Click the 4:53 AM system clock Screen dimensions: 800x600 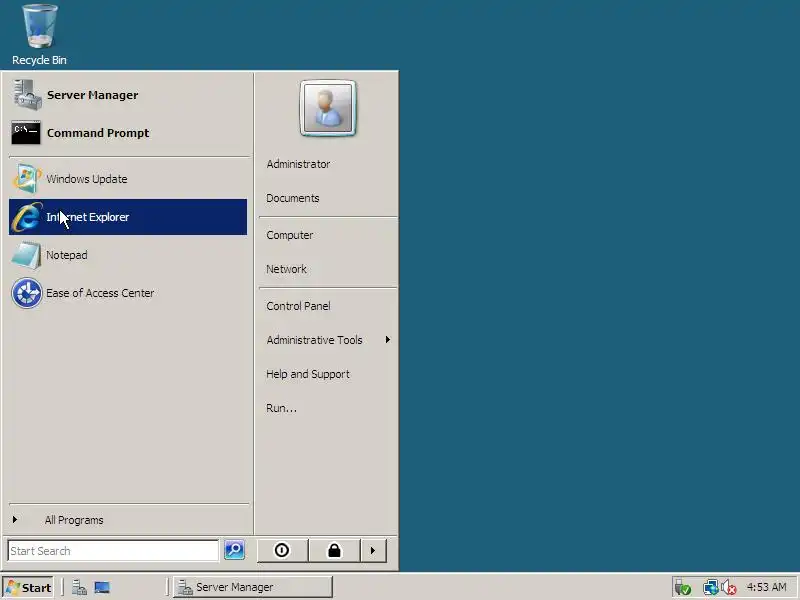(766, 587)
